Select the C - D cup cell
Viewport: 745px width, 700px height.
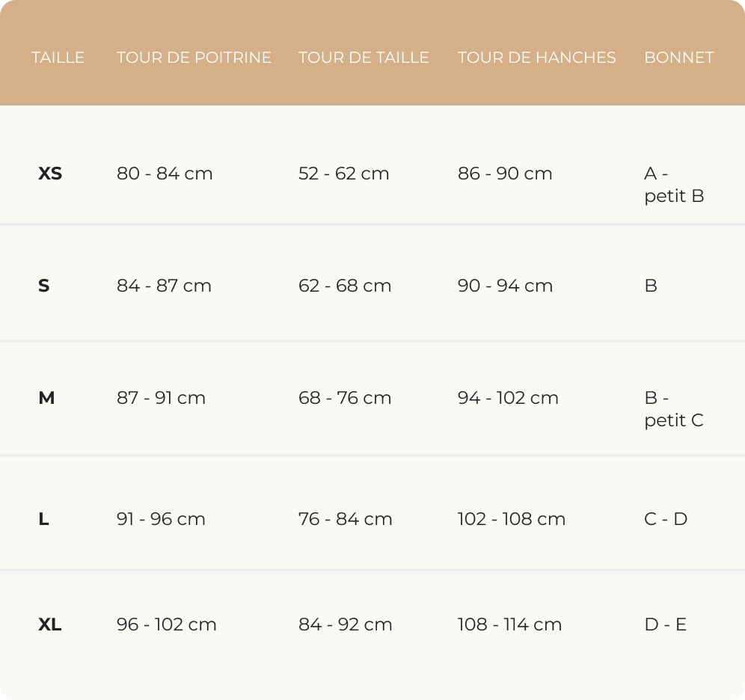tap(666, 518)
